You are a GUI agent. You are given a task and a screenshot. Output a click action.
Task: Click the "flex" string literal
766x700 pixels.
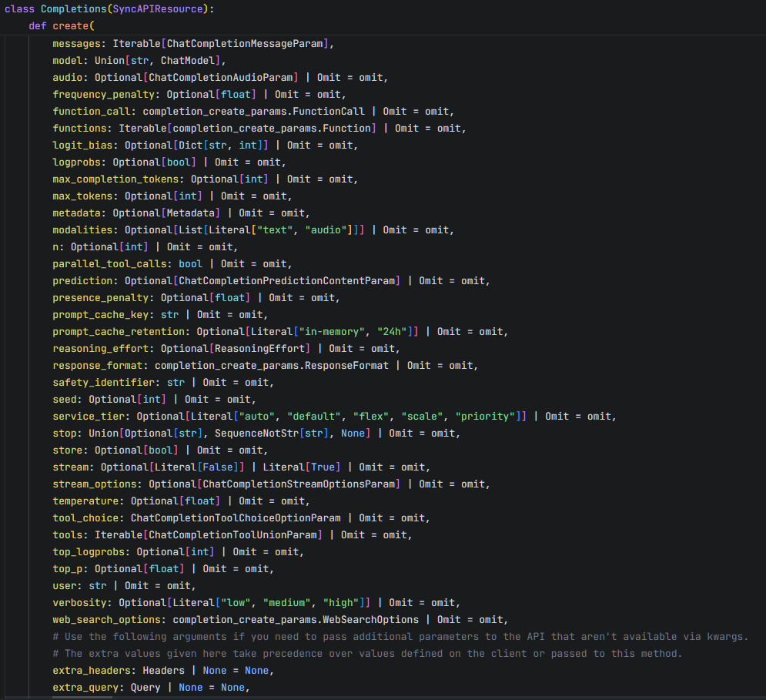371,417
